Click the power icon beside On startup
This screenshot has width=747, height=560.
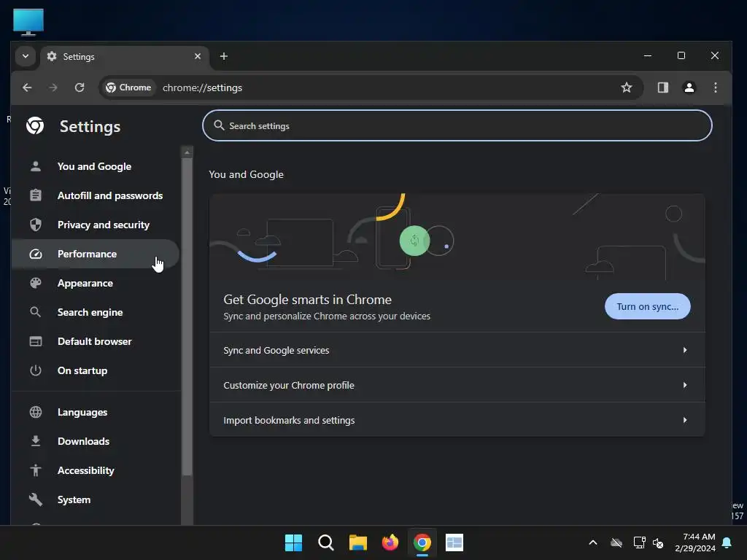pos(36,370)
